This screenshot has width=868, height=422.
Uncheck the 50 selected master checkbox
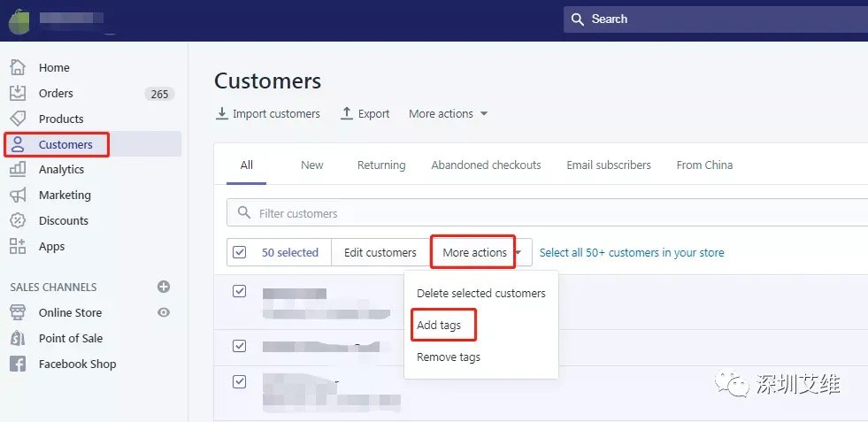point(239,252)
